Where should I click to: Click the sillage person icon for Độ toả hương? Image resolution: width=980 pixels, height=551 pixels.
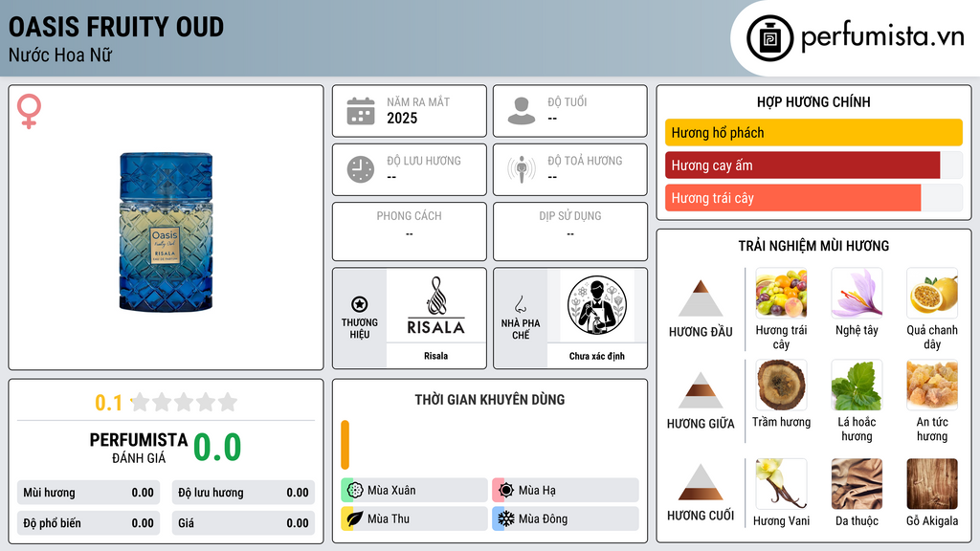tap(522, 169)
